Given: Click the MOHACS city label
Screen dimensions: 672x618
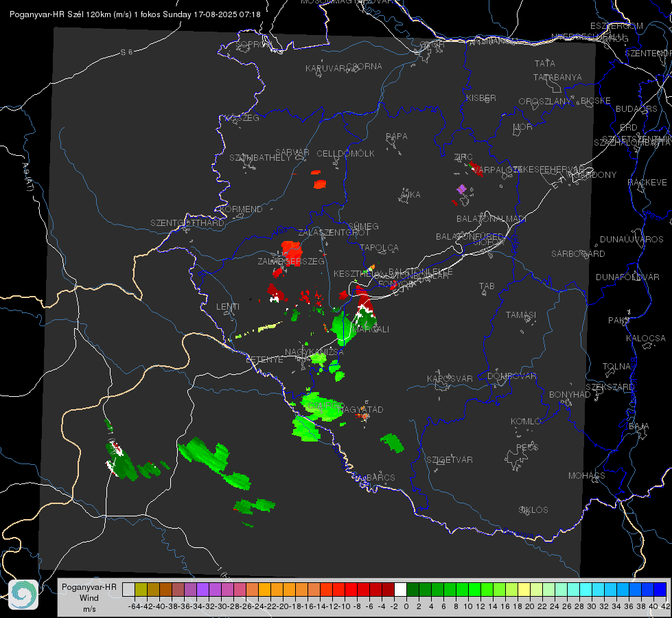Looking at the screenshot, I should pyautogui.click(x=587, y=476).
